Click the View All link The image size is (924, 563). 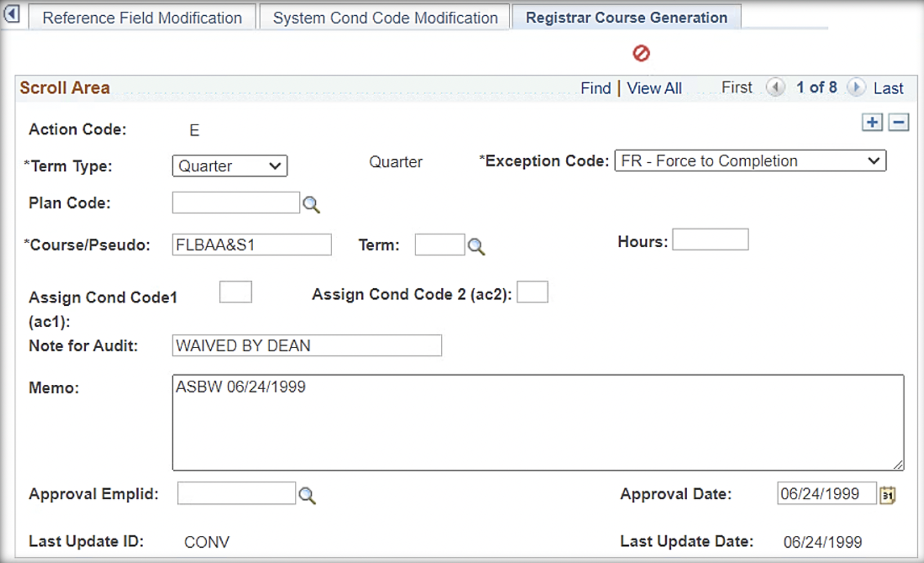pos(654,88)
